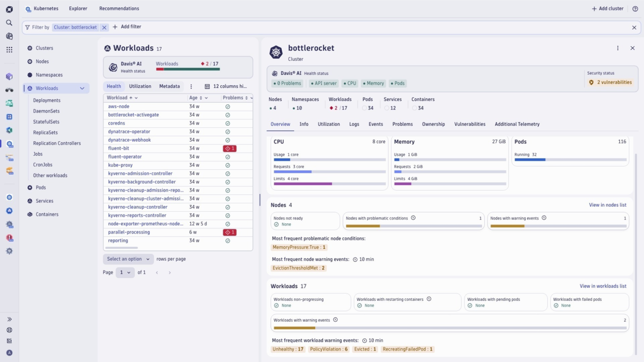Open CronJobs in the sidebar
The image size is (644, 362).
[43, 165]
